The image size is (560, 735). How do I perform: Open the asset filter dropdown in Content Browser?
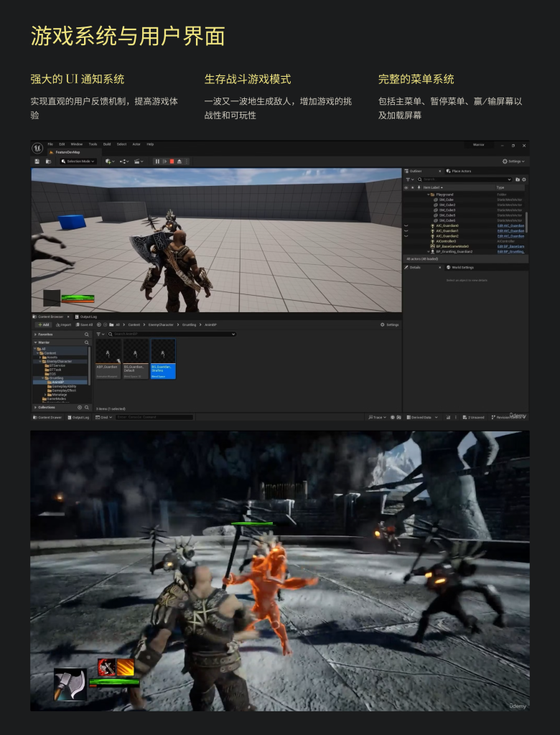pyautogui.click(x=101, y=334)
